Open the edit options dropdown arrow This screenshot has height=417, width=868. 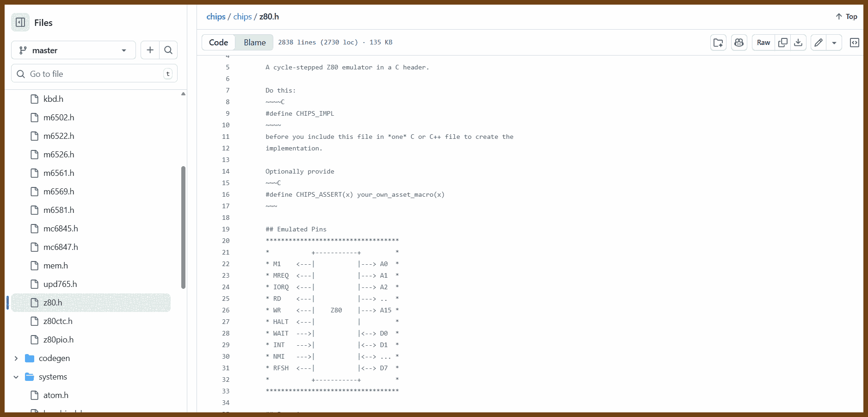point(834,43)
